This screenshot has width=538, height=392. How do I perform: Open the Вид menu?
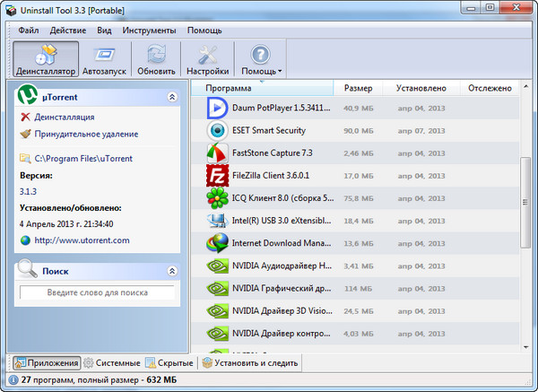point(104,30)
